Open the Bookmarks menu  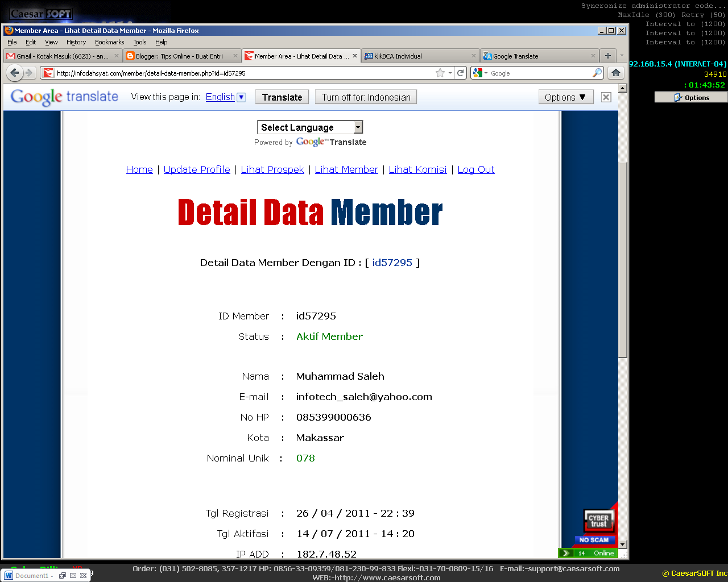pyautogui.click(x=109, y=42)
